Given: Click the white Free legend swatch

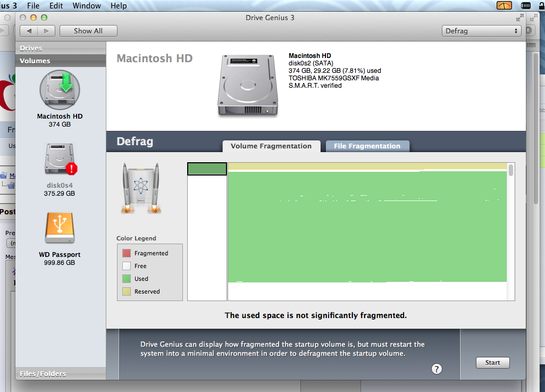Looking at the screenshot, I should click(127, 266).
